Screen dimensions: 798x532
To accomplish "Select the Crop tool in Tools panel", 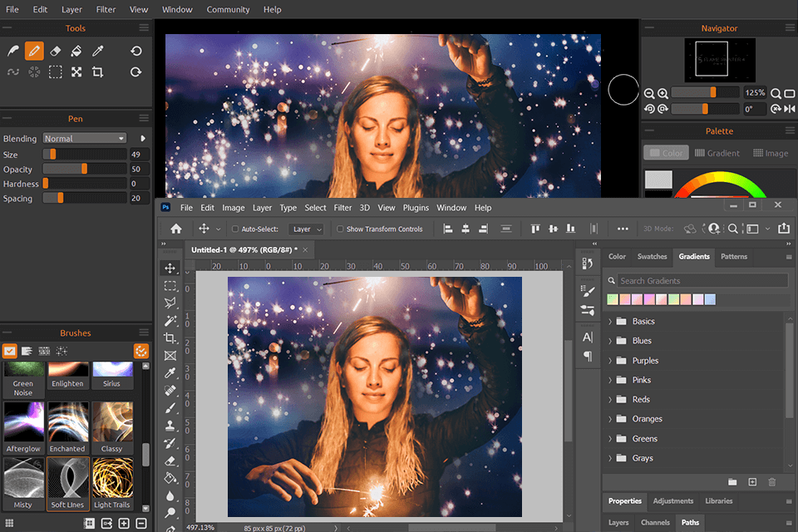I will point(97,72).
